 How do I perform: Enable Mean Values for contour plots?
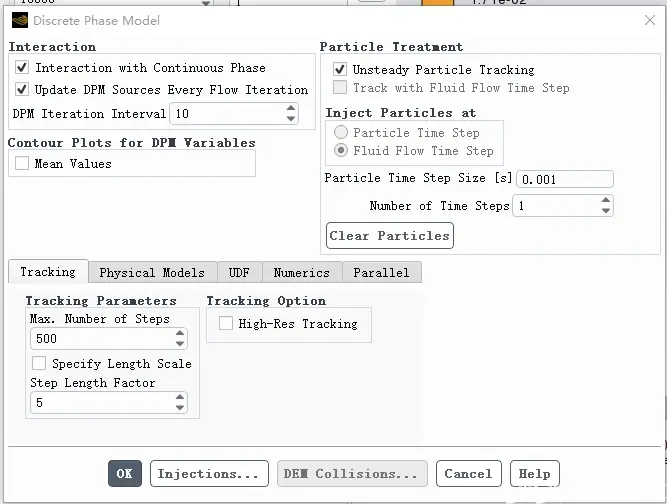(x=22, y=163)
